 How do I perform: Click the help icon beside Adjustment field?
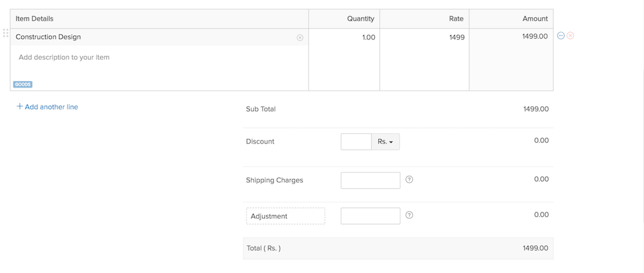409,215
